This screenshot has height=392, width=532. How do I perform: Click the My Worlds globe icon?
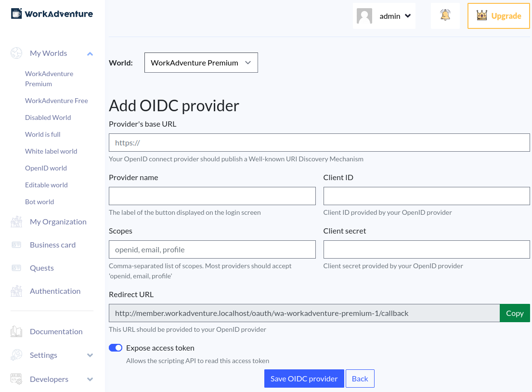pos(16,53)
